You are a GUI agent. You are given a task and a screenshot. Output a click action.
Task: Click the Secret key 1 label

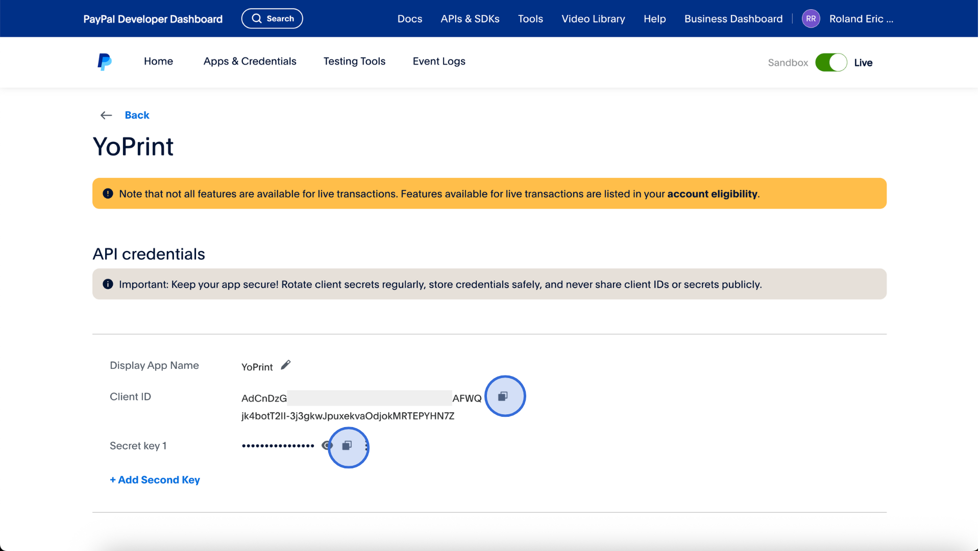point(138,446)
